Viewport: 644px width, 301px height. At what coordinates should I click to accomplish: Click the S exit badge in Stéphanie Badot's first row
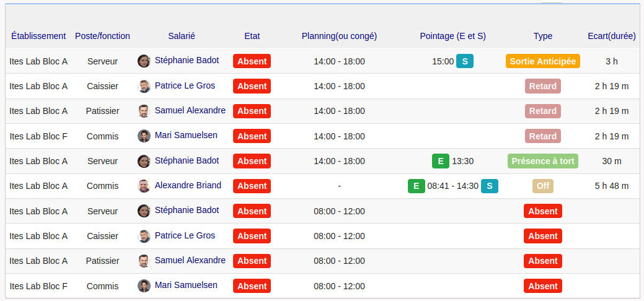click(464, 61)
